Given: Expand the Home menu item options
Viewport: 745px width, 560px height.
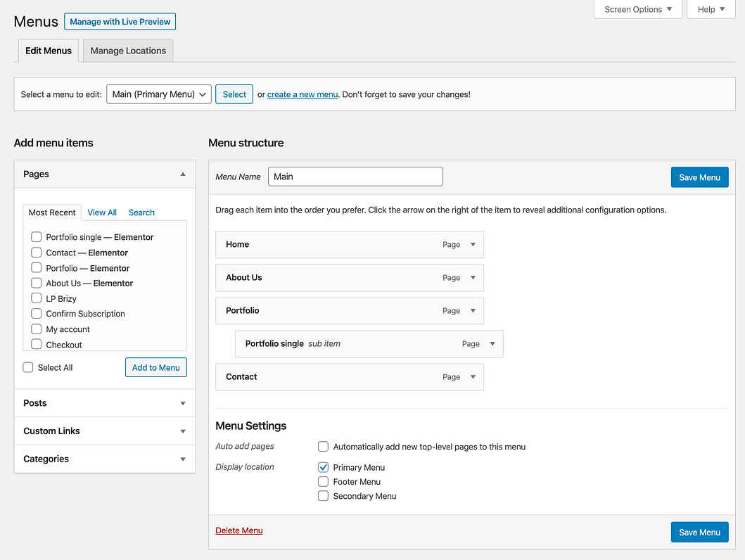Looking at the screenshot, I should pyautogui.click(x=472, y=245).
